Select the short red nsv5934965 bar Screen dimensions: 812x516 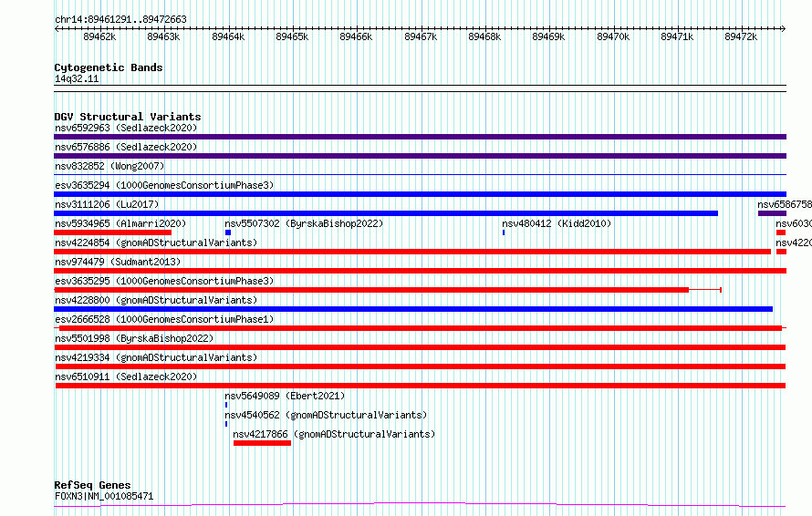pyautogui.click(x=112, y=232)
